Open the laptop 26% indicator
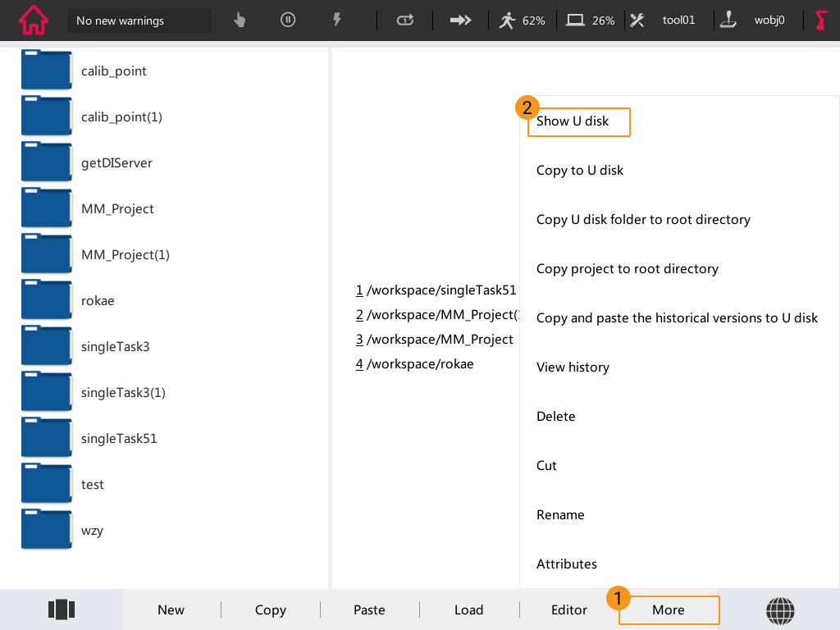Viewport: 840px width, 630px height. coord(591,21)
